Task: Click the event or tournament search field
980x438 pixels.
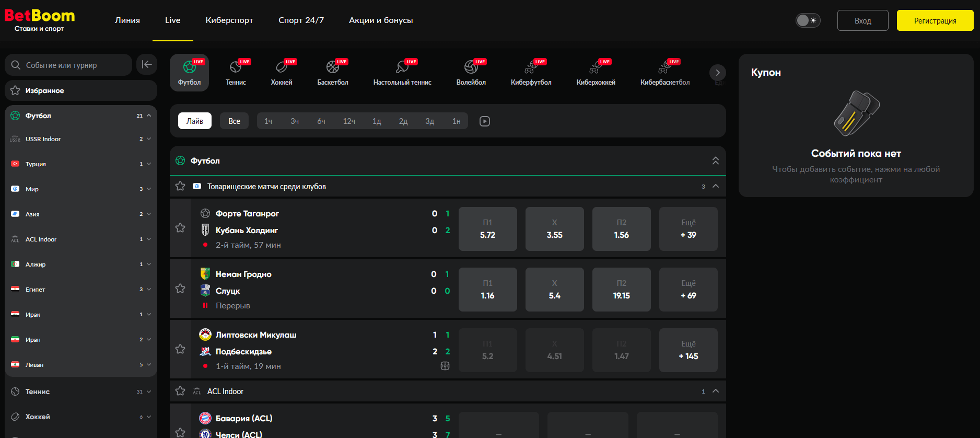Action: click(68, 65)
